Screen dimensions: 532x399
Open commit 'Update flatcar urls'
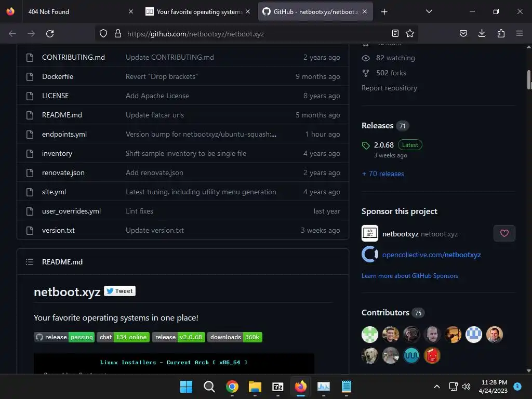tap(155, 115)
